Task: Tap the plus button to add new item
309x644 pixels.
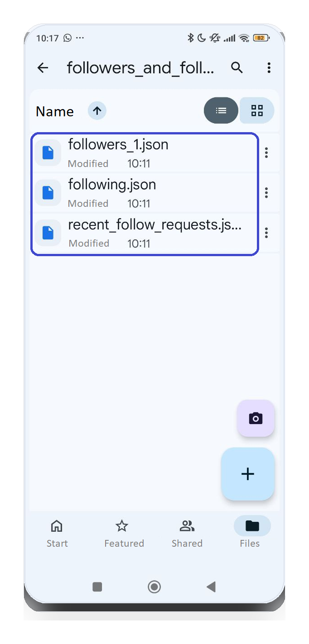Action: (x=247, y=474)
